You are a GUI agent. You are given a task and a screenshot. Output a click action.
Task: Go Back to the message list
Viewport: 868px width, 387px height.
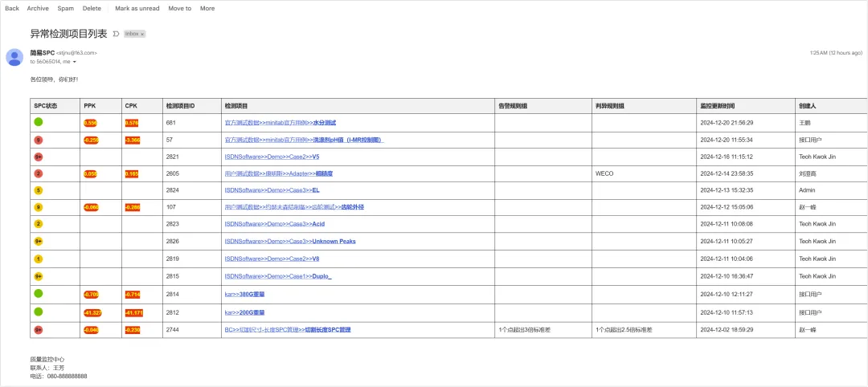coord(12,8)
